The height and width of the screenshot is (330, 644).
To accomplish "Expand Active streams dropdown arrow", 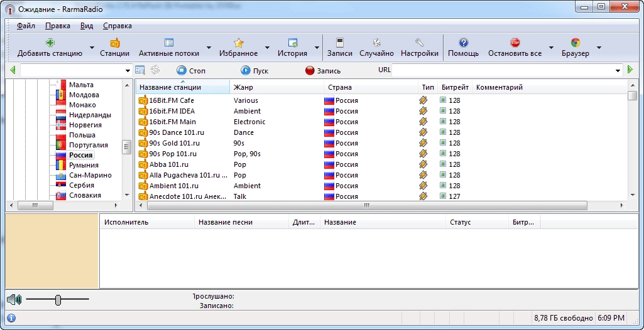I will tap(209, 48).
